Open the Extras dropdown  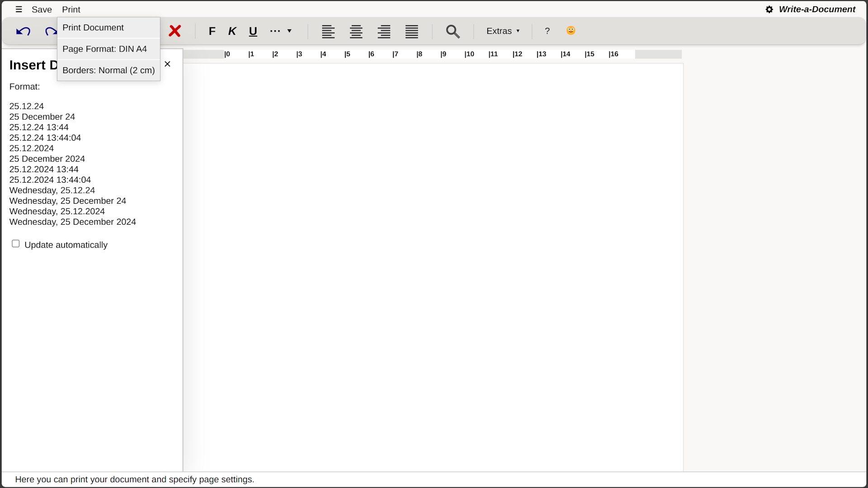(502, 31)
